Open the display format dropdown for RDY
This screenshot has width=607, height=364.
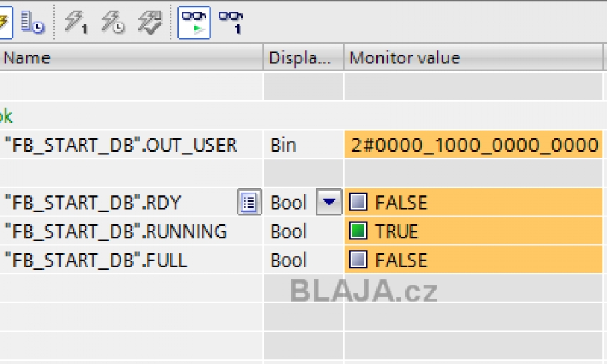[x=328, y=202]
